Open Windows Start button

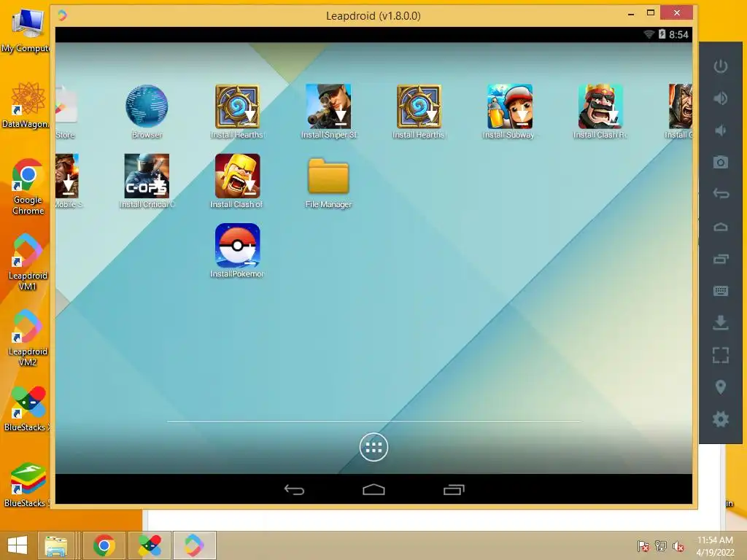pyautogui.click(x=18, y=545)
